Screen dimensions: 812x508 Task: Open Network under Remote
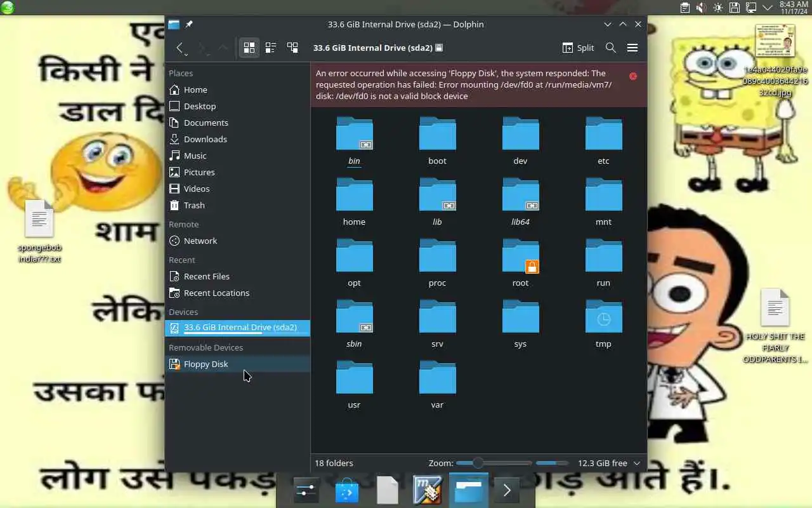pos(237,241)
